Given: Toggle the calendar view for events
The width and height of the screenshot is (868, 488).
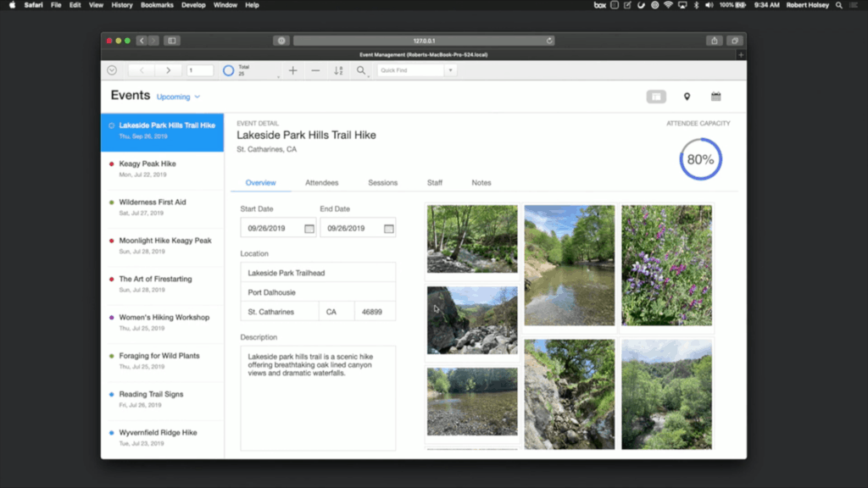Looking at the screenshot, I should 715,97.
